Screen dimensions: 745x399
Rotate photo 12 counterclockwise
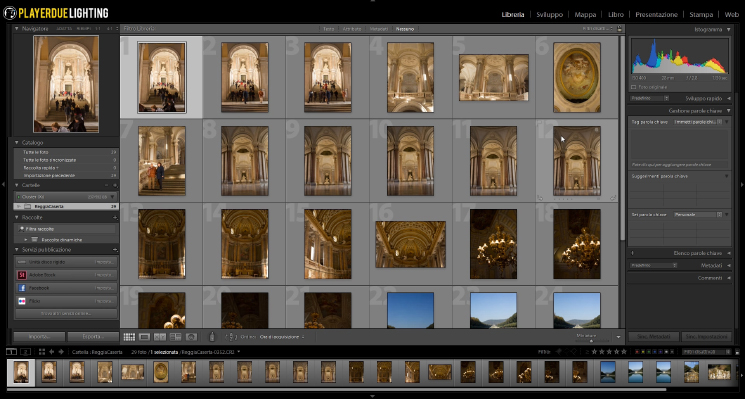click(x=540, y=198)
